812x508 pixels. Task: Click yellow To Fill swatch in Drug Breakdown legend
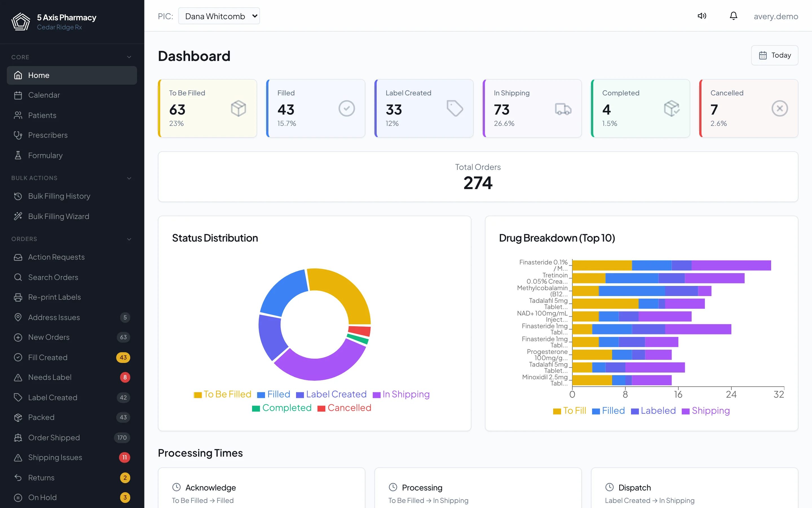(557, 411)
